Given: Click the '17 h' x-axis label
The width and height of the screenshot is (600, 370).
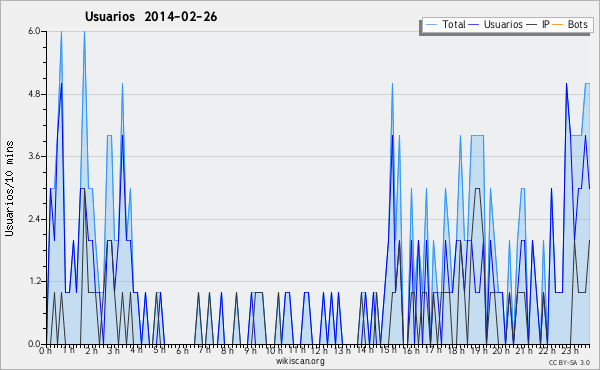Looking at the screenshot, I should pyautogui.click(x=433, y=350).
